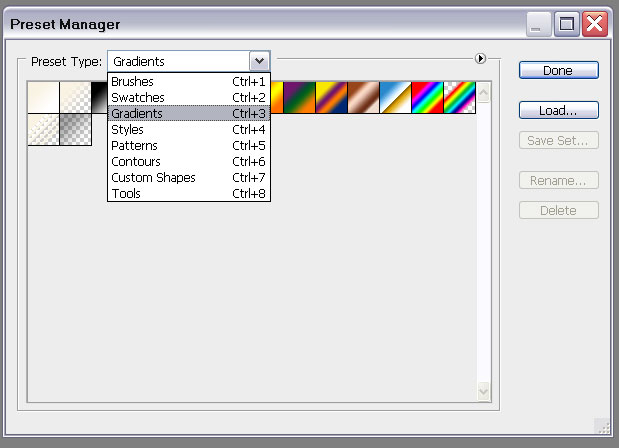Click the Load... button
The width and height of the screenshot is (619, 448).
click(559, 110)
